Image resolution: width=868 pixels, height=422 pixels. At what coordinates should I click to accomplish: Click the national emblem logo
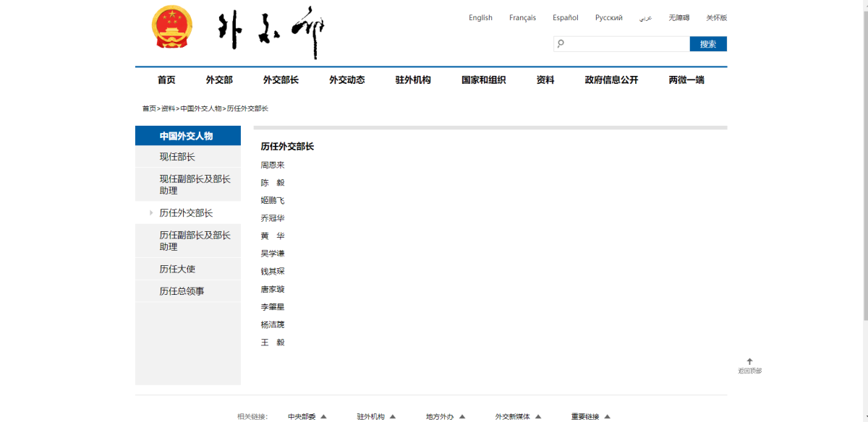tap(172, 27)
